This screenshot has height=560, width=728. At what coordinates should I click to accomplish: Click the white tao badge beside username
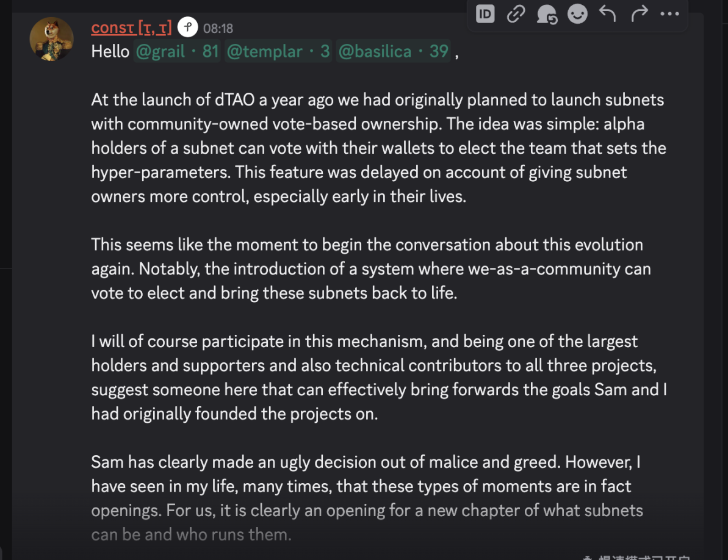pyautogui.click(x=188, y=27)
